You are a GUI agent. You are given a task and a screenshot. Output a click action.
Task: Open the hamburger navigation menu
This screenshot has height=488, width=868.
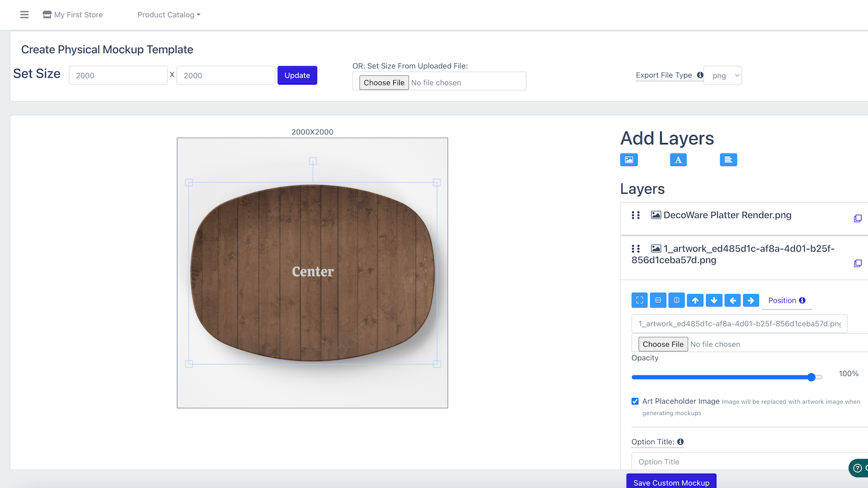[24, 15]
